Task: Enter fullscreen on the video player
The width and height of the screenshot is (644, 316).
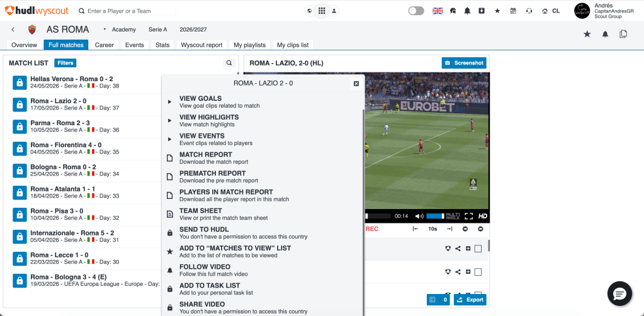Action: click(468, 216)
